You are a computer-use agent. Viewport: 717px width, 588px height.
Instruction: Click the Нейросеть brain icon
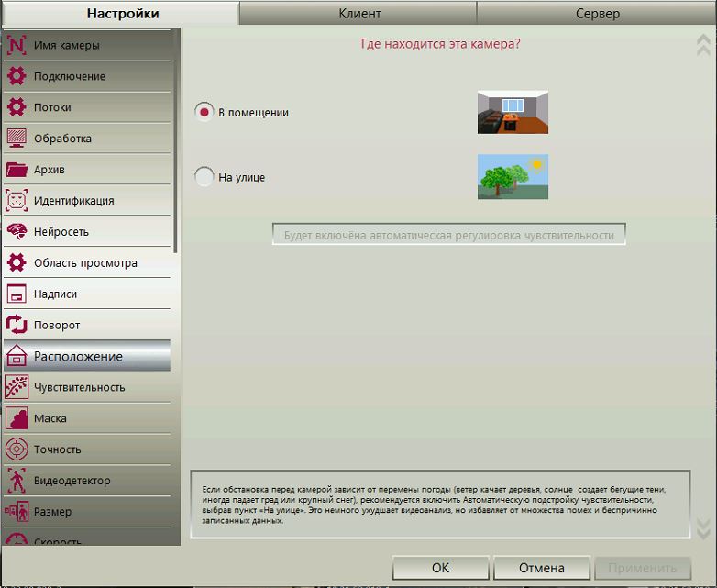(x=17, y=231)
